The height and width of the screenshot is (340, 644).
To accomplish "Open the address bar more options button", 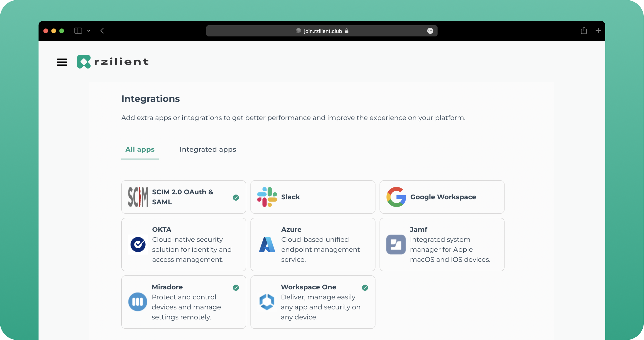I will coord(430,31).
